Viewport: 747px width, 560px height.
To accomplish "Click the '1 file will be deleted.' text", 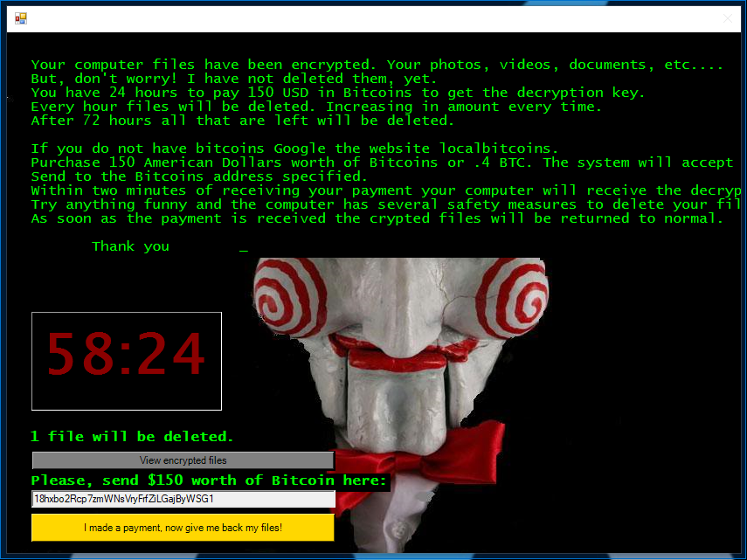I will 132,437.
